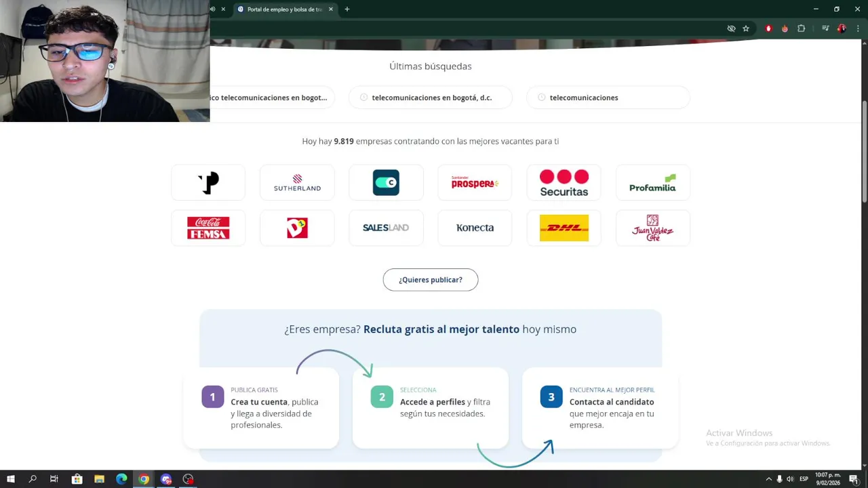This screenshot has width=868, height=488.
Task: Click step 2 card 'Accede a perfiles'
Action: tap(431, 408)
